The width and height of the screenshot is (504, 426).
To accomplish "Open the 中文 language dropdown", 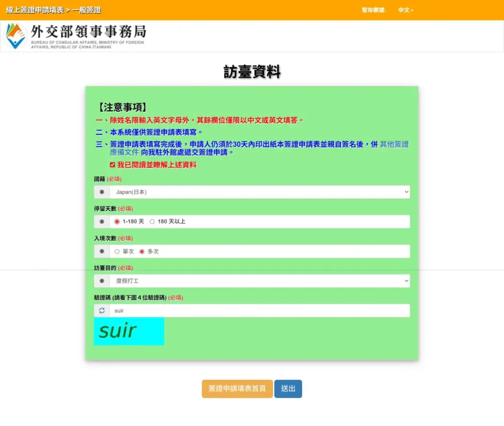I will (405, 10).
